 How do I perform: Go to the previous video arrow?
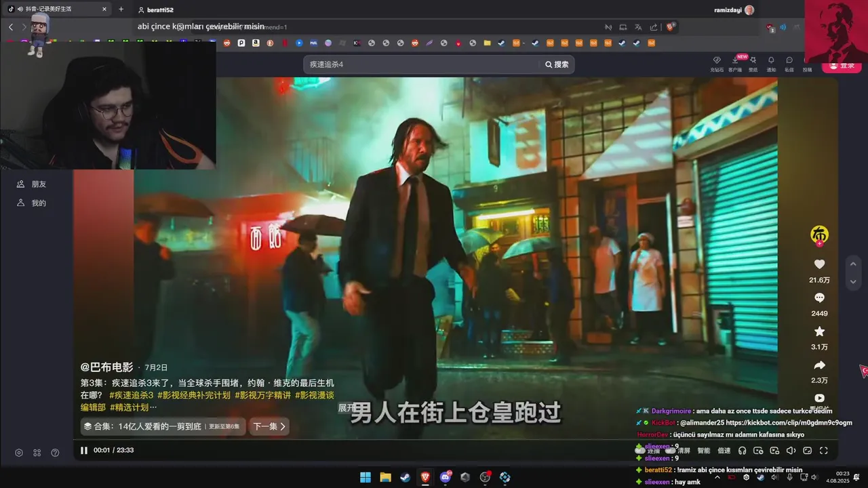(853, 264)
